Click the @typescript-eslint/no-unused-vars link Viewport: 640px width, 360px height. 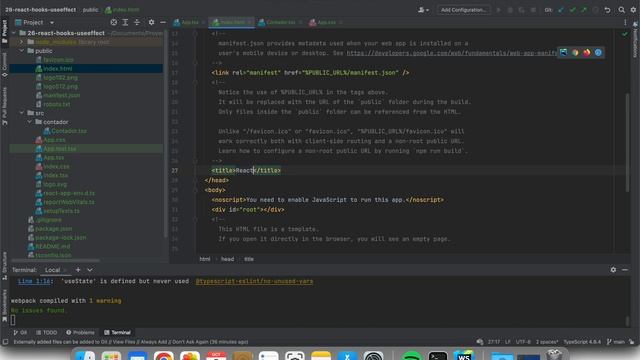tap(254, 281)
